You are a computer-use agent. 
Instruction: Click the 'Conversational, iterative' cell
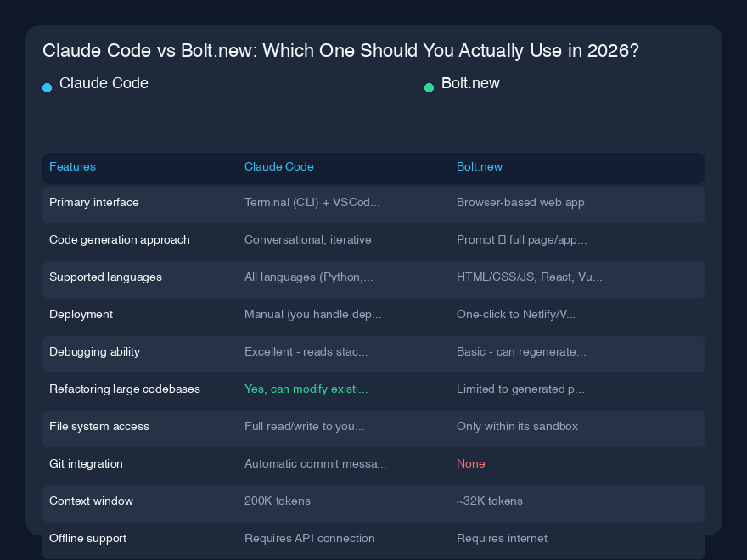coord(308,239)
